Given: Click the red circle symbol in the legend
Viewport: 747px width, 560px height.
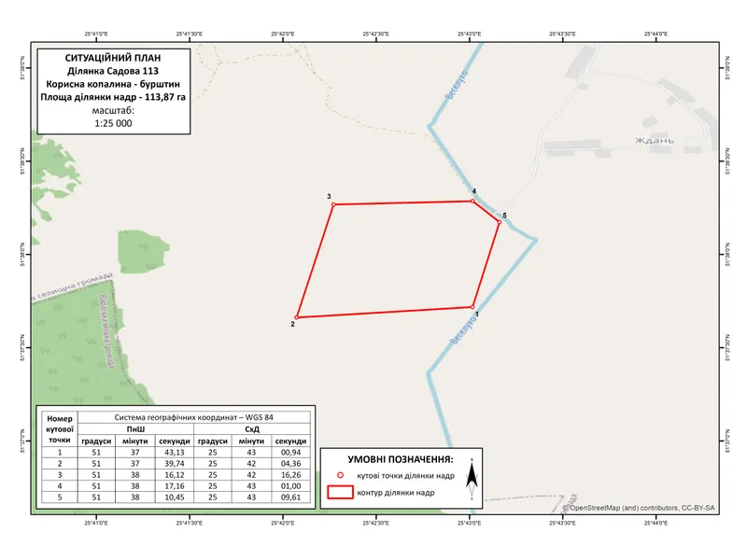Looking at the screenshot, I should [x=342, y=475].
